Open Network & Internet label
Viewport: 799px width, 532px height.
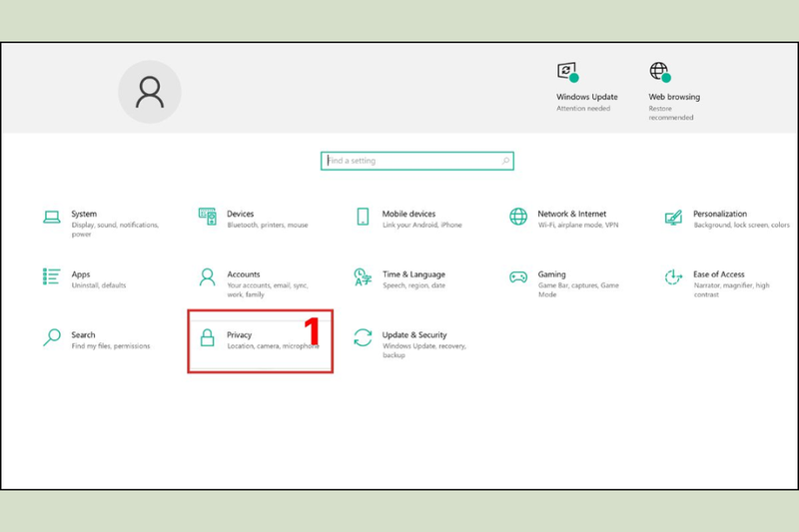pyautogui.click(x=571, y=214)
